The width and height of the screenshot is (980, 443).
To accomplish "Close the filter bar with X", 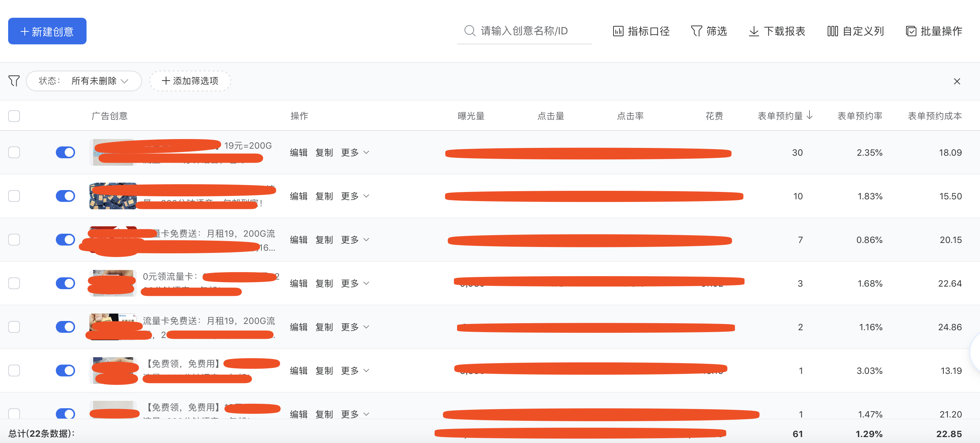I will (x=957, y=81).
